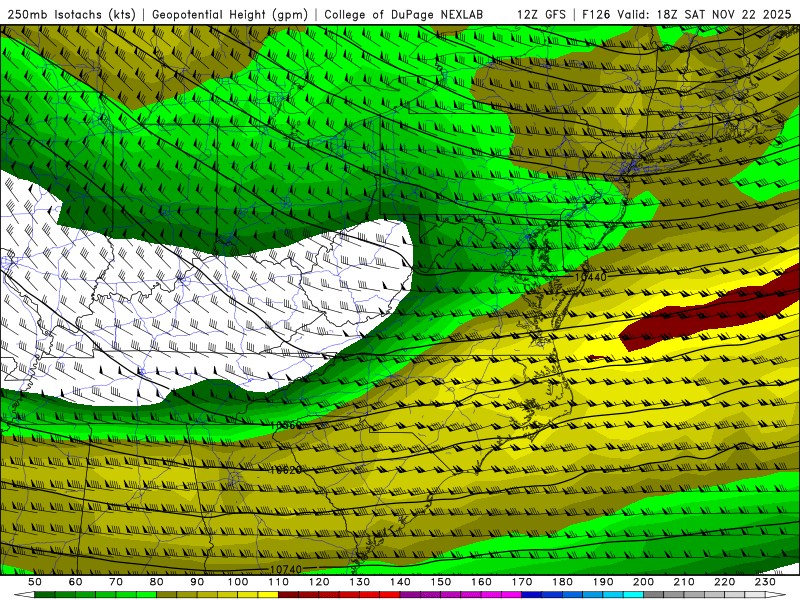Click the 210 value on the color scale
800x600 pixels.
[x=684, y=582]
